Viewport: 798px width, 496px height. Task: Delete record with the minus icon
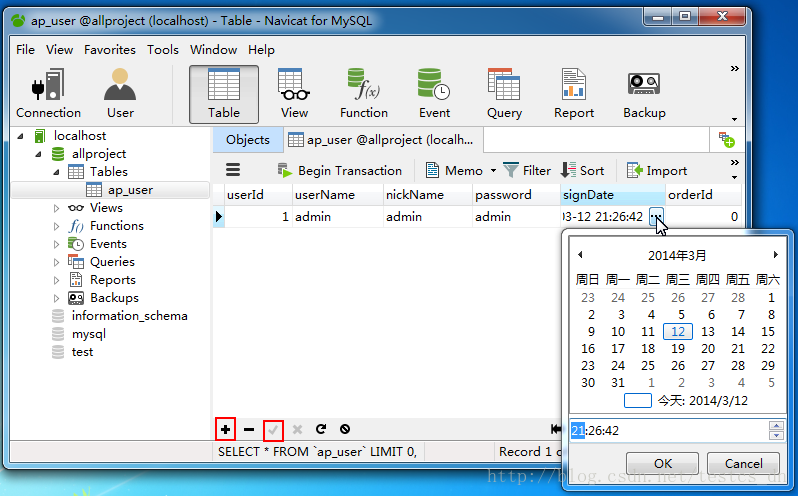(249, 429)
